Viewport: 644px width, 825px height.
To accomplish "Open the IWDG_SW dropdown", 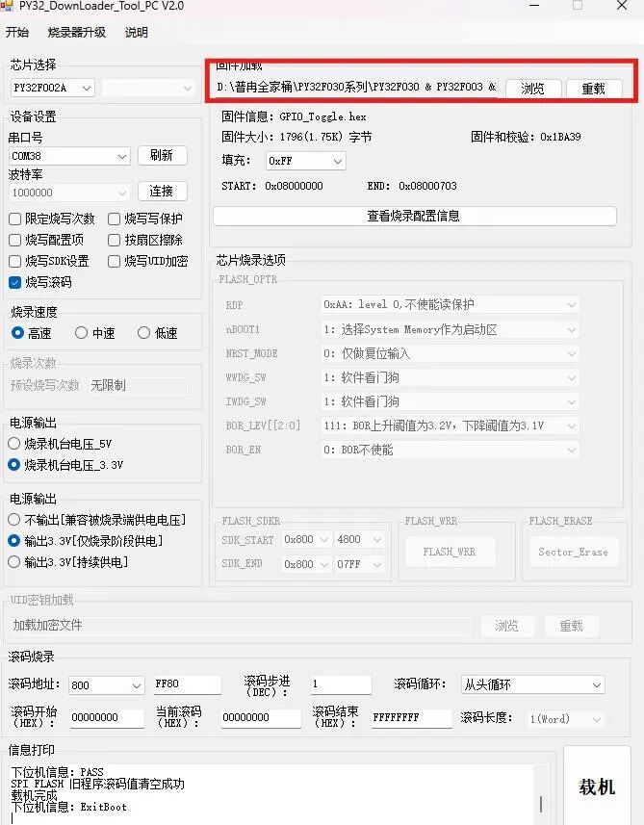I will point(450,402).
